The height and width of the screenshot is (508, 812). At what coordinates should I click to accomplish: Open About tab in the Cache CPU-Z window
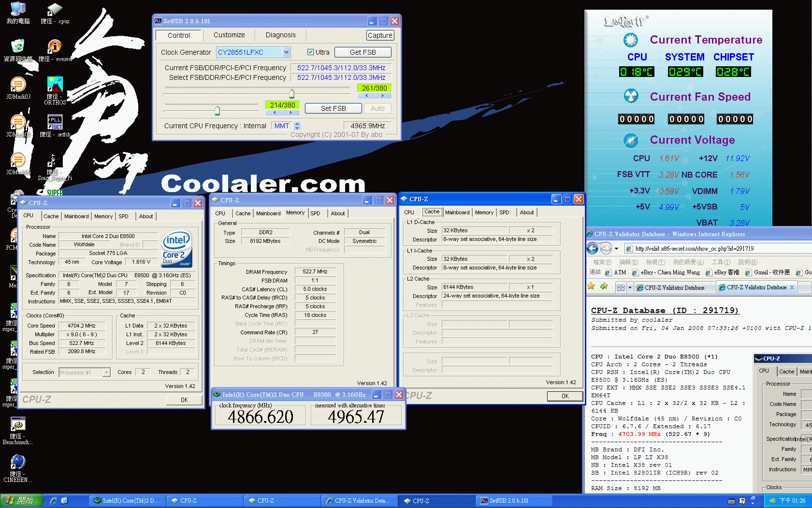(527, 212)
